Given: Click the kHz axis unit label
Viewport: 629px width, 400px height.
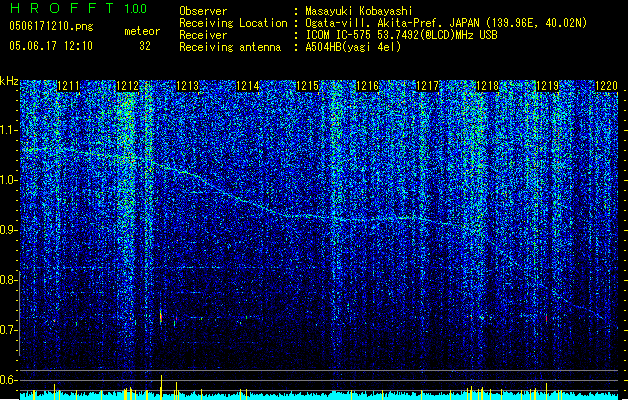Looking at the screenshot, I should pyautogui.click(x=9, y=81).
